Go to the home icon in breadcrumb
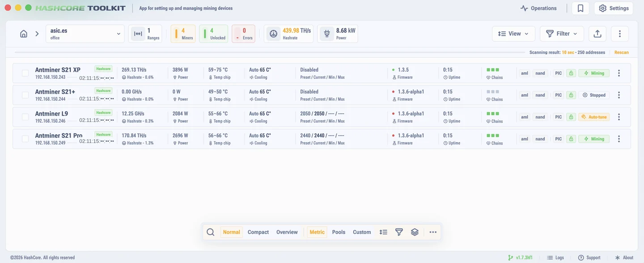Screen dimensions: 644x263 24,34
